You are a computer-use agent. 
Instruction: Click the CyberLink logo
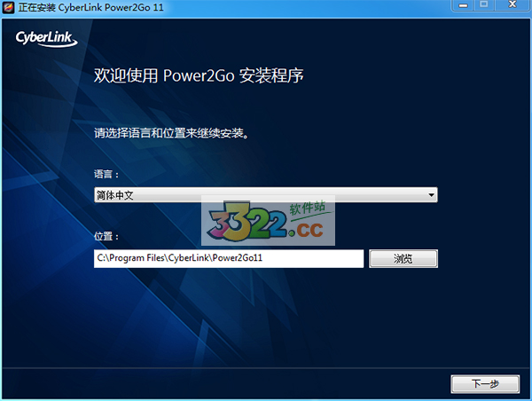click(x=46, y=38)
